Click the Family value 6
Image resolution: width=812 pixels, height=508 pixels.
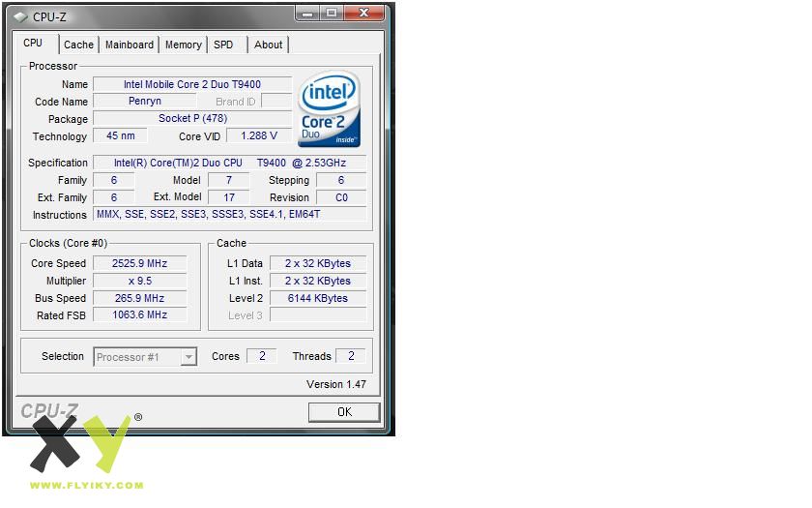(114, 180)
